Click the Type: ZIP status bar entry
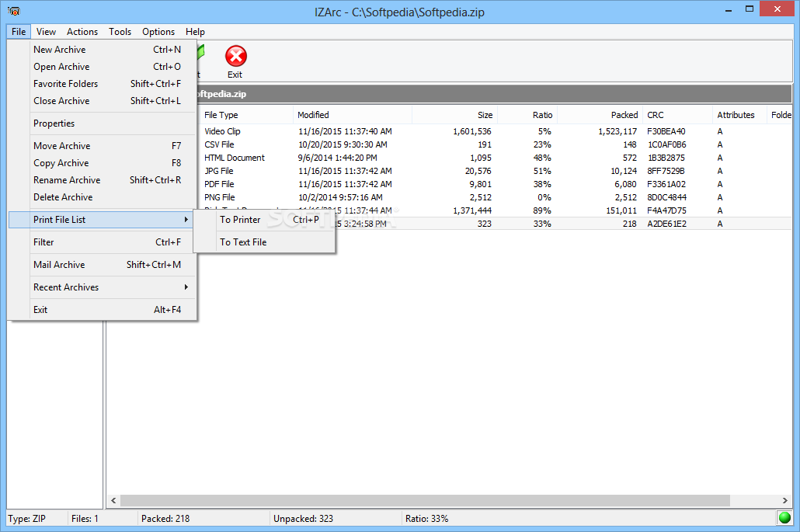The image size is (800, 532). point(27,519)
